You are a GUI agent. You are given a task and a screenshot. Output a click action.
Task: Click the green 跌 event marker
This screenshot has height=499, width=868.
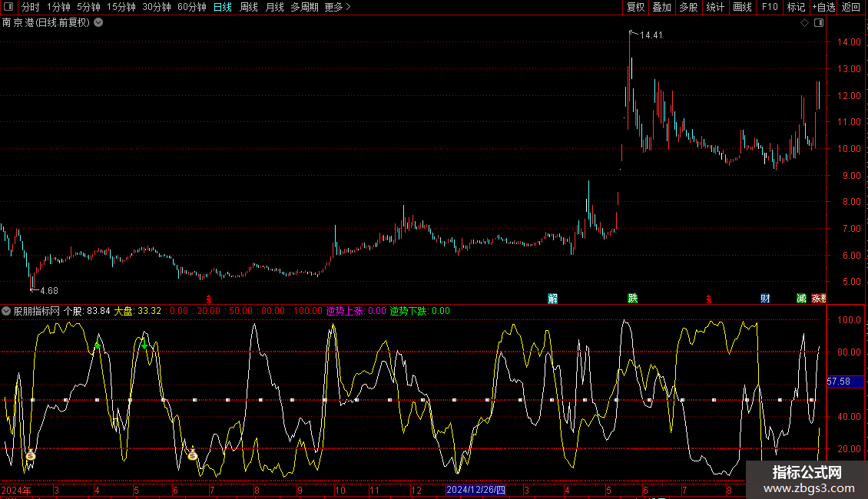633,298
